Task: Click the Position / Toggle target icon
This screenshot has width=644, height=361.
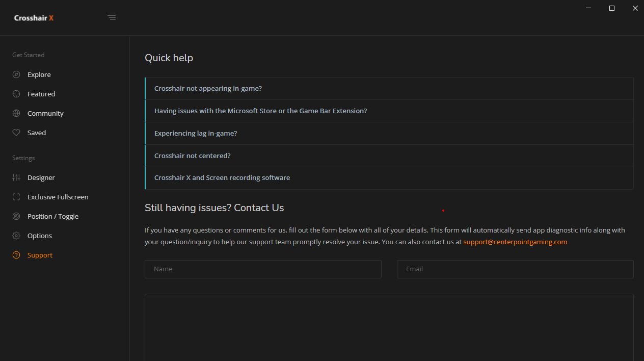Action: tap(16, 216)
